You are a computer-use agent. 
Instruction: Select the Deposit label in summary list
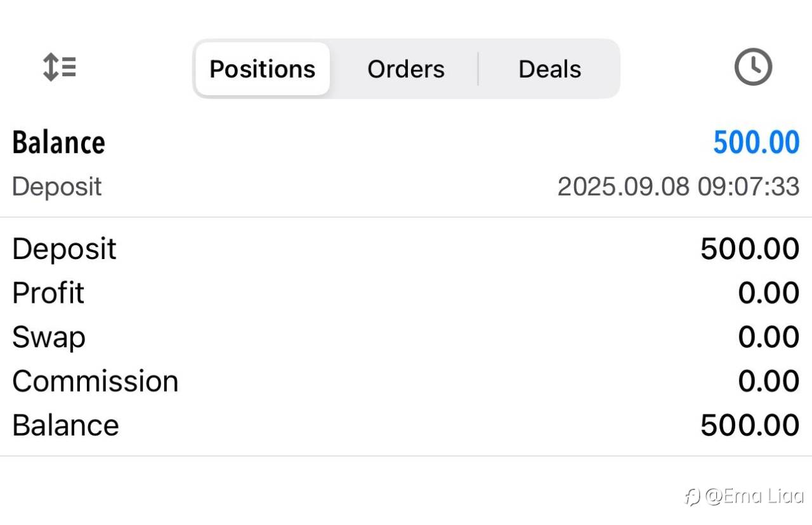(x=64, y=249)
